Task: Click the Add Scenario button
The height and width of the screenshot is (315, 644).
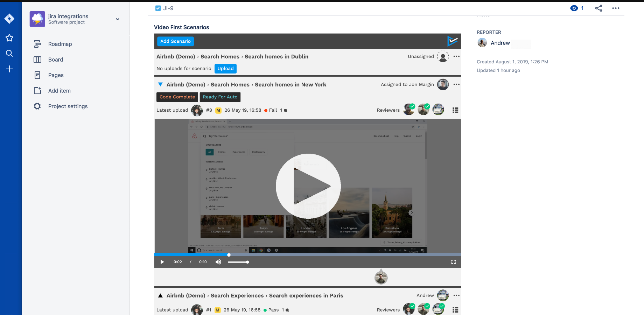Action: pyautogui.click(x=175, y=41)
